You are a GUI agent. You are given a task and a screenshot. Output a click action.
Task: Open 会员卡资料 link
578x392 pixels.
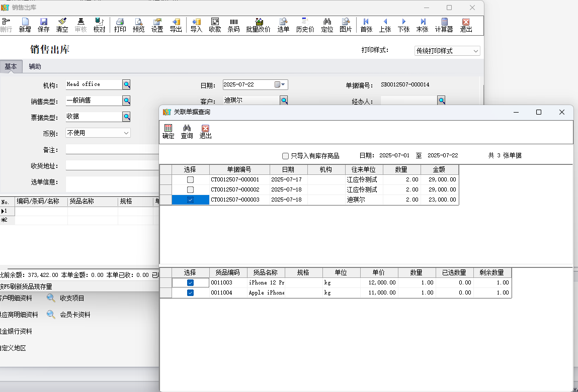coord(75,315)
